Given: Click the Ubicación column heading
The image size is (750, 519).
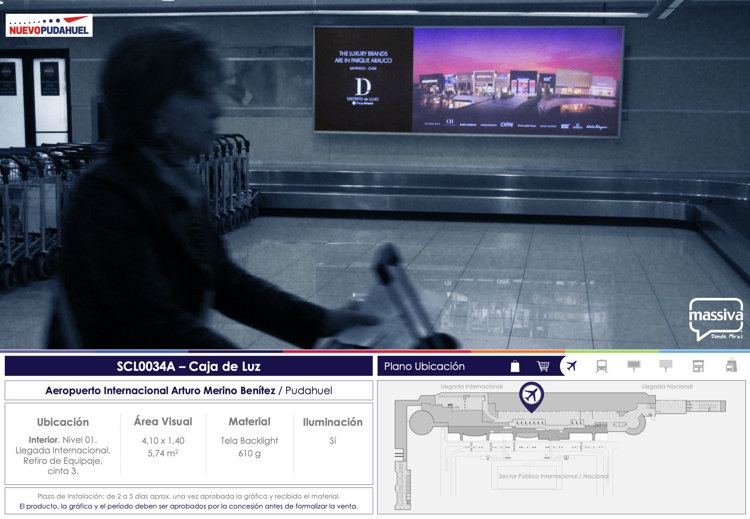Looking at the screenshot, I should coord(63,422).
